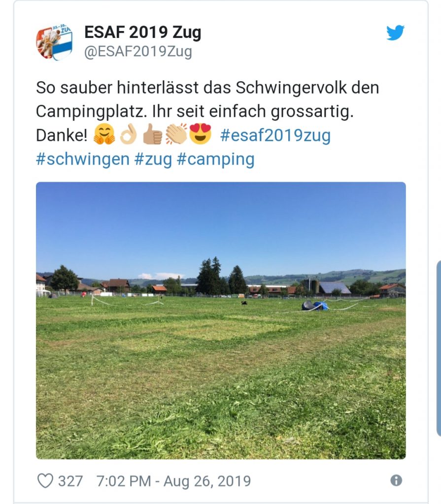The width and height of the screenshot is (441, 504).
Task: Click the clapping hands emoji
Action: 176,134
